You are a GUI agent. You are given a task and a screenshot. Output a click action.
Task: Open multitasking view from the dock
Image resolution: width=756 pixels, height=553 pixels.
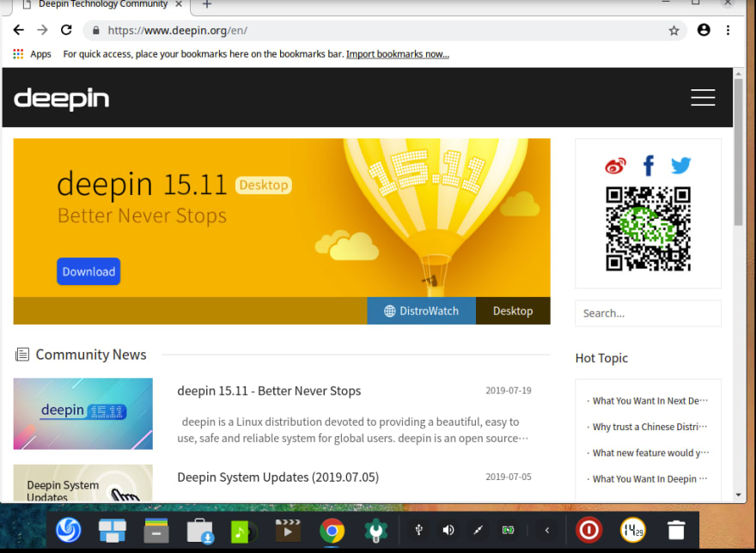112,530
